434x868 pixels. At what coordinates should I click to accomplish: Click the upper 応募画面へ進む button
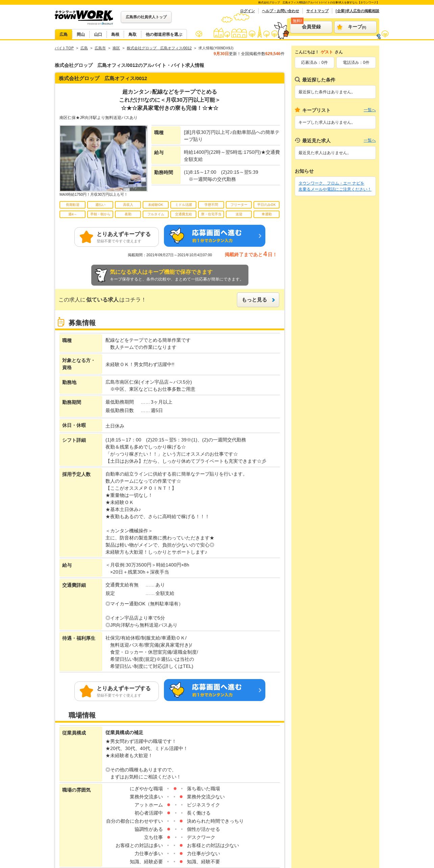215,236
